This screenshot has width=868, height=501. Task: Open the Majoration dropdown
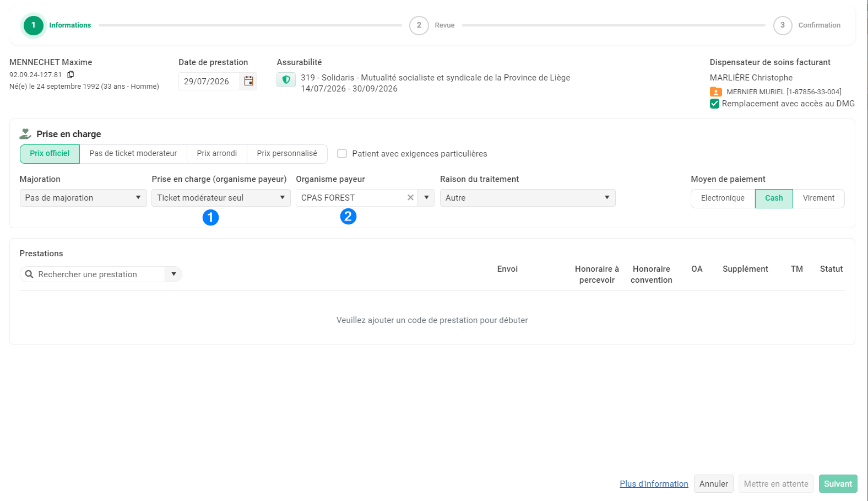pyautogui.click(x=83, y=198)
